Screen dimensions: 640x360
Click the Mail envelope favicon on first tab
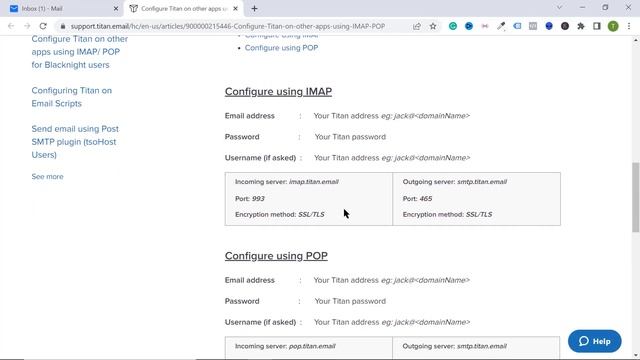click(x=14, y=9)
